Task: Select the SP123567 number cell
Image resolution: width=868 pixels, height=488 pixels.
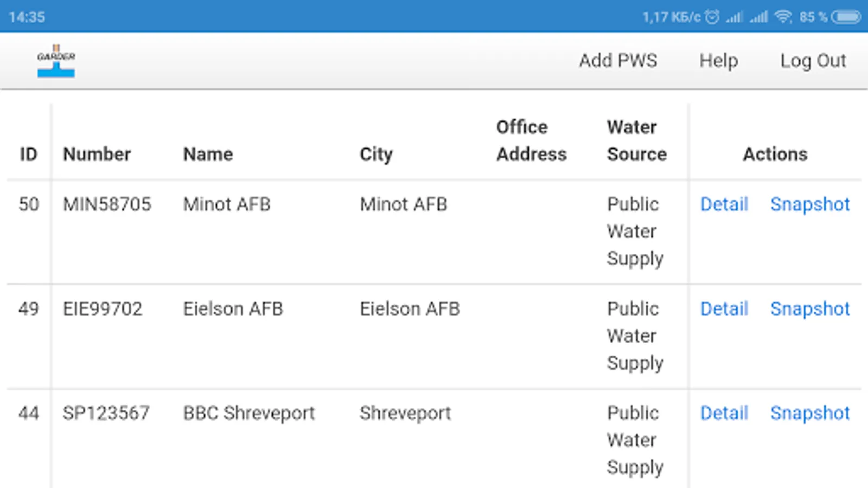Action: 106,413
